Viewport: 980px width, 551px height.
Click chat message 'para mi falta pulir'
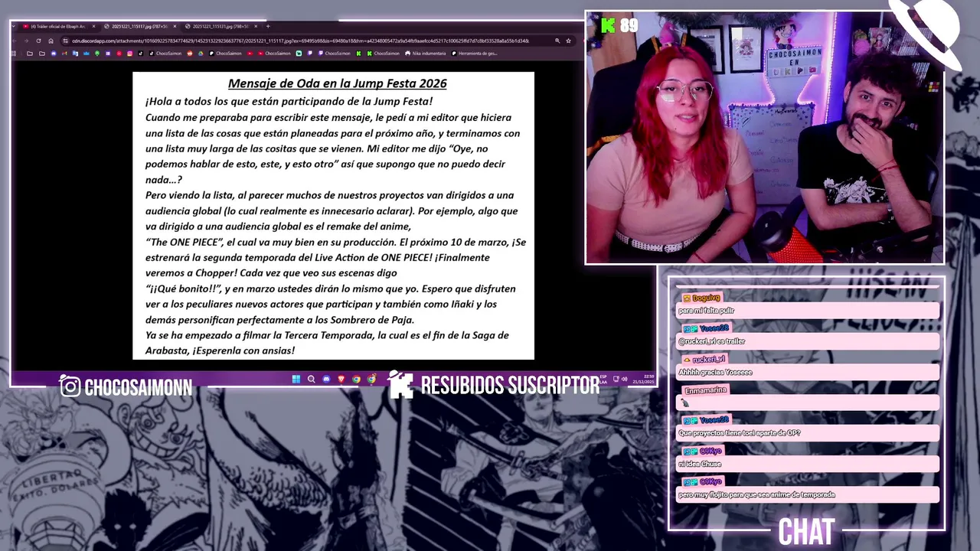(706, 311)
